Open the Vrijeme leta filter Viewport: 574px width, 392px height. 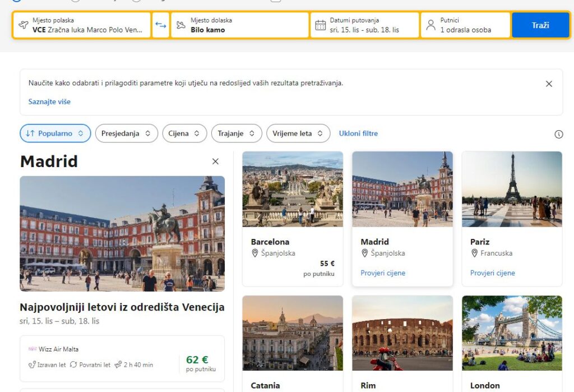pyautogui.click(x=298, y=133)
